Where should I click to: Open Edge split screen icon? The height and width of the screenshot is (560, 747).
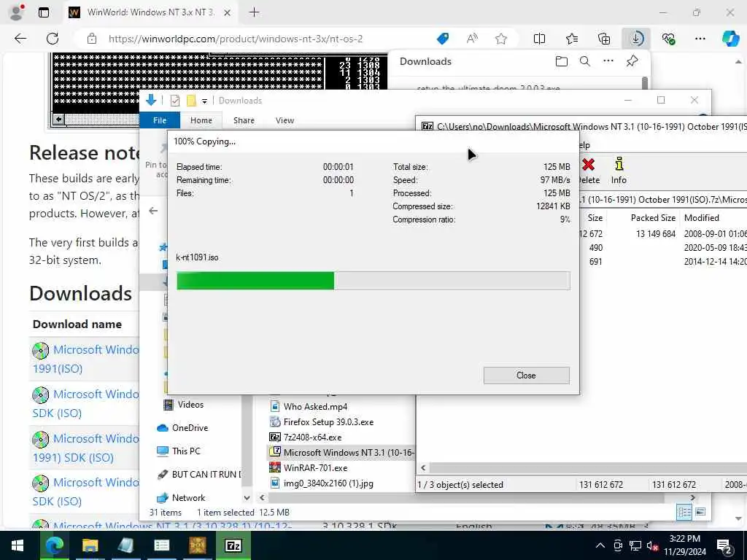click(x=539, y=39)
